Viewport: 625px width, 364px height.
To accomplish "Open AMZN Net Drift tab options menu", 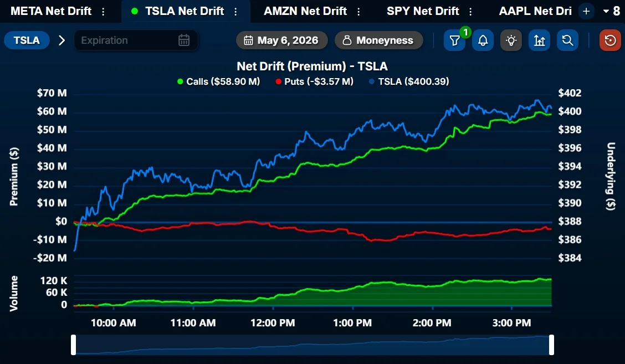I will [x=358, y=12].
